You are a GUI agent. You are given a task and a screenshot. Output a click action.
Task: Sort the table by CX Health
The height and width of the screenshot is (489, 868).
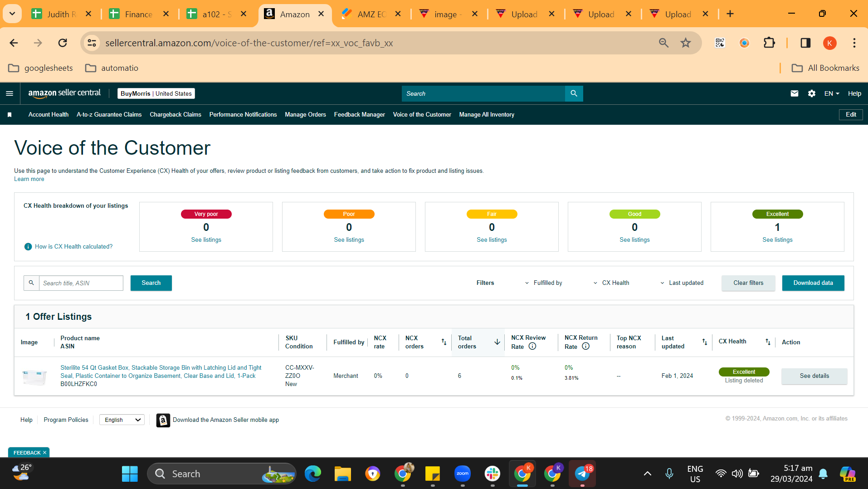(768, 342)
